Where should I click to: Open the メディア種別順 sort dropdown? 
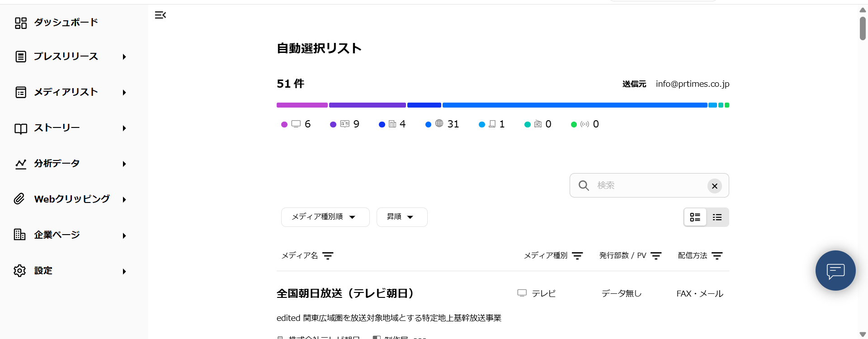(325, 217)
